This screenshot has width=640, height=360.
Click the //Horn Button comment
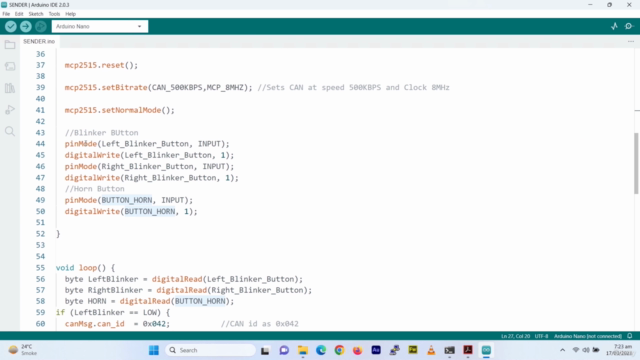[94, 189]
